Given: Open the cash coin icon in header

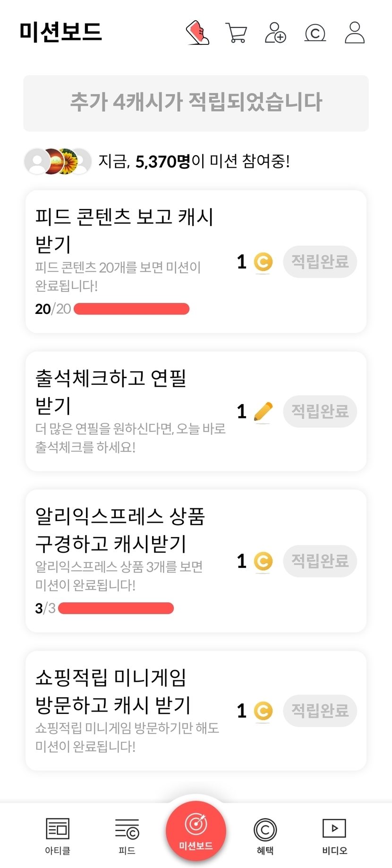Looking at the screenshot, I should (315, 33).
